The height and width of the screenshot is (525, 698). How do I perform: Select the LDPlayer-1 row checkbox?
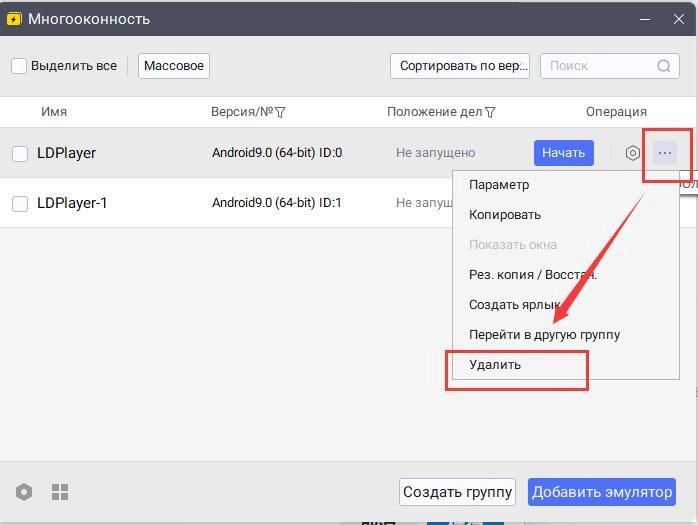20,203
